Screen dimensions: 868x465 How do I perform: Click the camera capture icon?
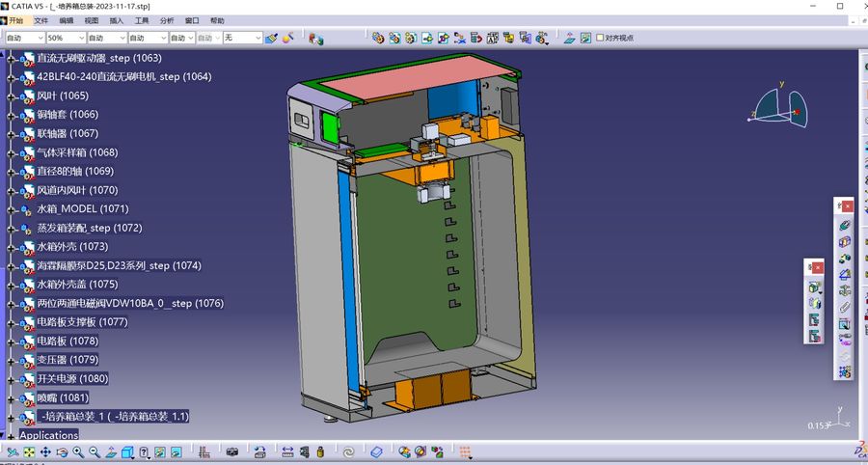pyautogui.click(x=231, y=452)
